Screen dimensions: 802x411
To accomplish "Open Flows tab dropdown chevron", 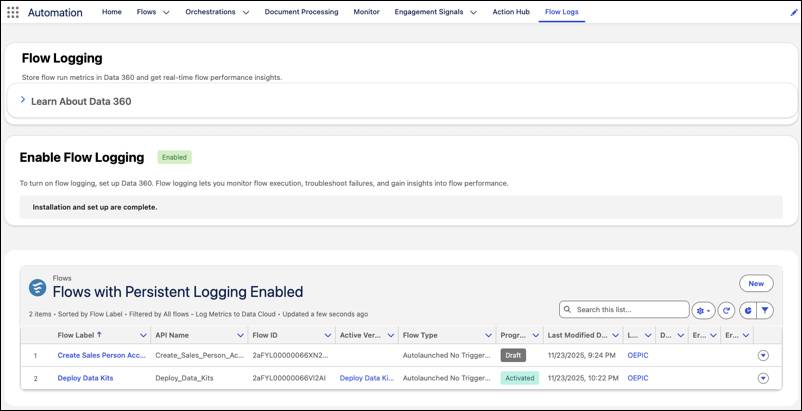I will click(x=166, y=13).
